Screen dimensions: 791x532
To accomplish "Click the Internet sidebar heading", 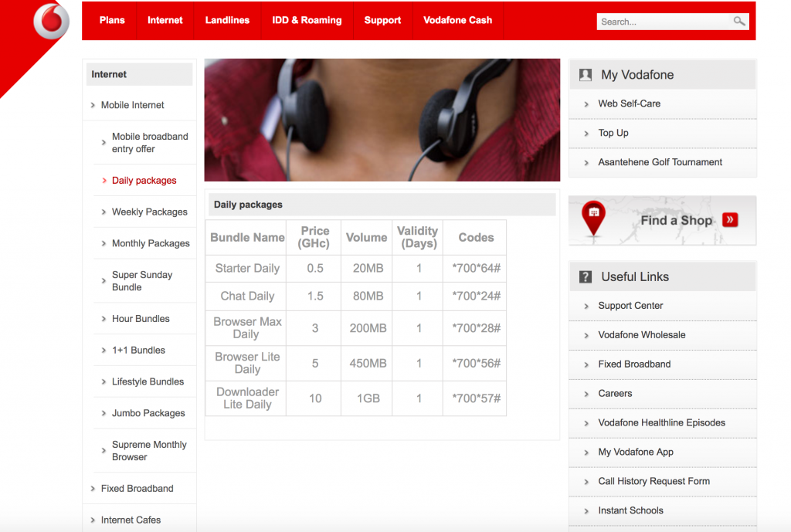I will [109, 74].
